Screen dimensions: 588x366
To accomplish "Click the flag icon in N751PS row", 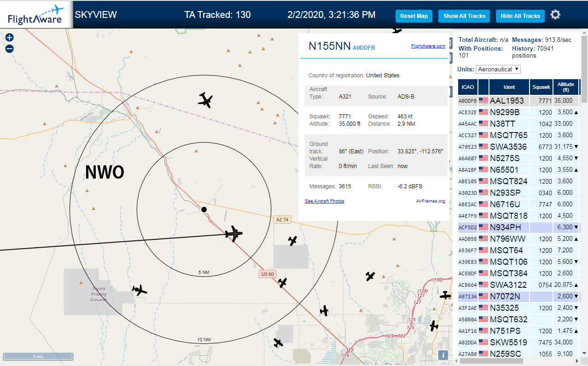I will pos(483,331).
